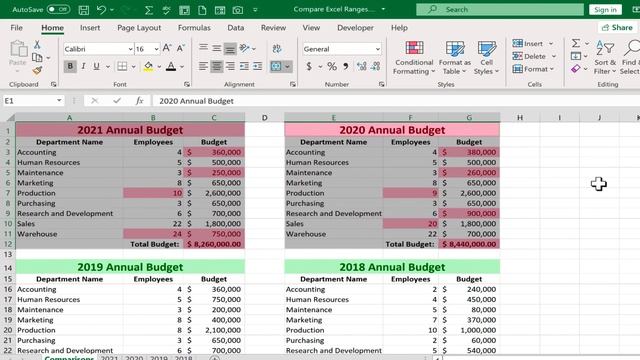The width and height of the screenshot is (640, 360).
Task: Open the font size dropdown
Action: tap(156, 49)
